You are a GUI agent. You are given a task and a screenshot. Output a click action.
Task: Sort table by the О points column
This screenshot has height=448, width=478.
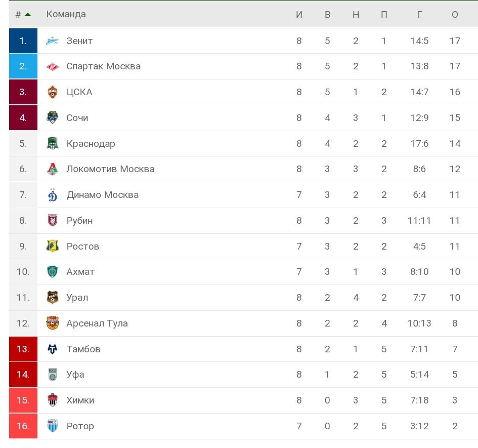click(x=455, y=14)
